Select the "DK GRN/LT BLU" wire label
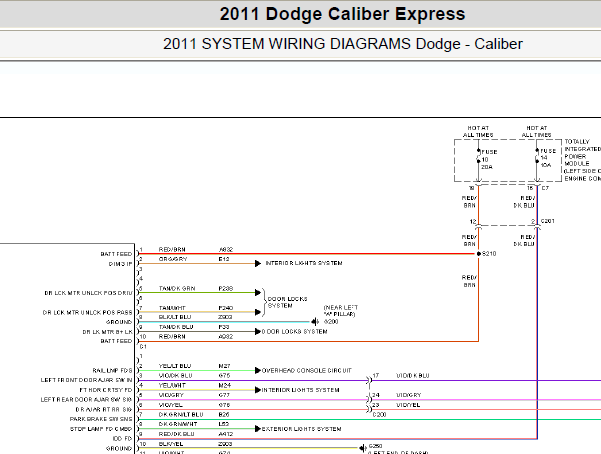The width and height of the screenshot is (601, 454). [x=181, y=414]
